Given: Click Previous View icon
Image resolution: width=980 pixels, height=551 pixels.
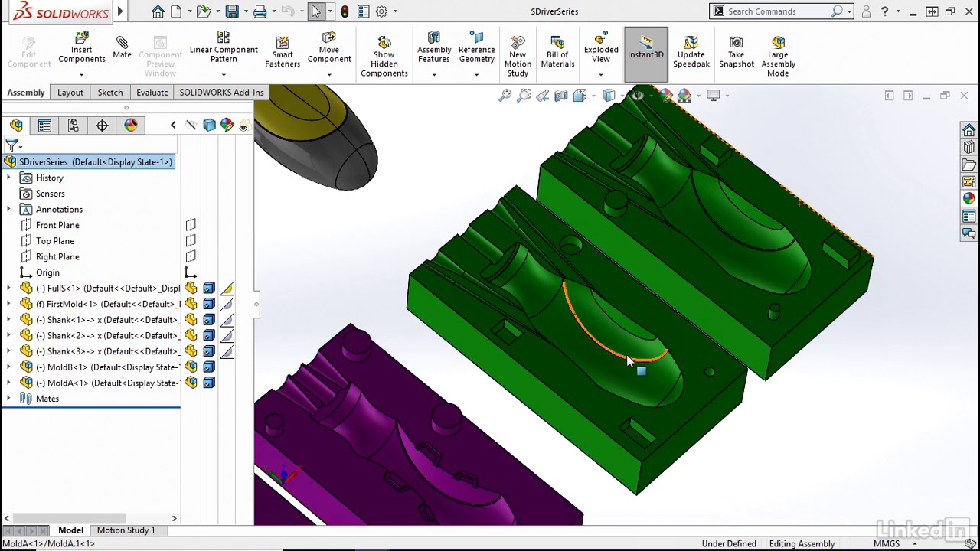Looking at the screenshot, I should [x=542, y=96].
